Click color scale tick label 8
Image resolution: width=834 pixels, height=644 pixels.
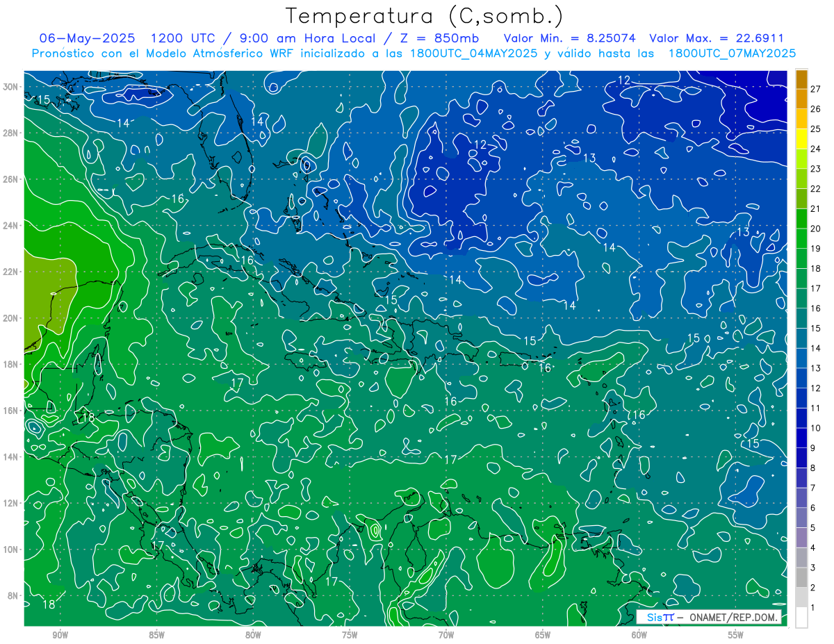click(x=813, y=468)
